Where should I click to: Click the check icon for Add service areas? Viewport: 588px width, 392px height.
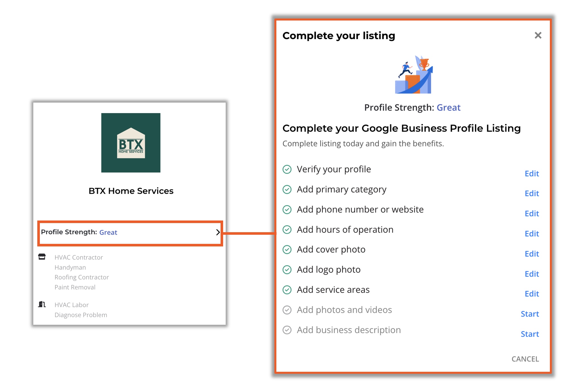pos(287,290)
